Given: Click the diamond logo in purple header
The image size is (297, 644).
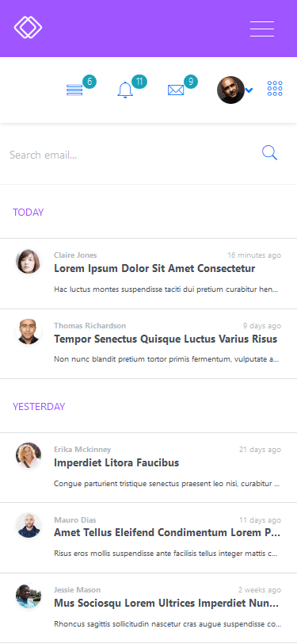Looking at the screenshot, I should tap(28, 28).
